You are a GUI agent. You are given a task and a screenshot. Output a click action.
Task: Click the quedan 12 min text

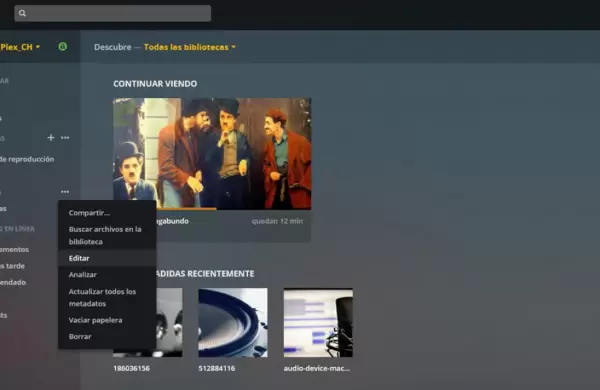coord(277,221)
